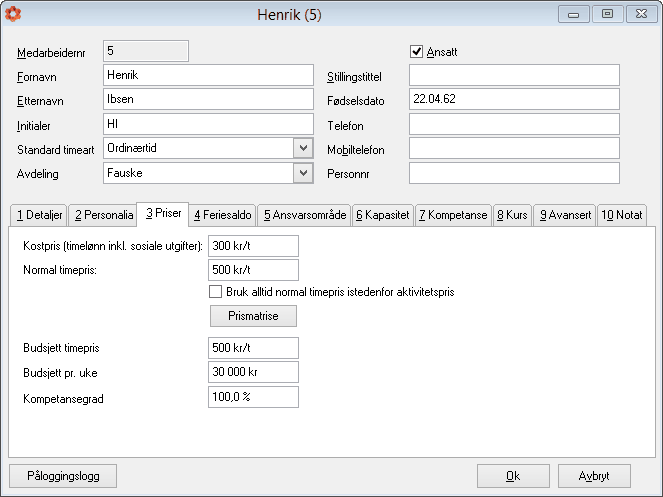Focus the Budsjett pr. uke field
Image resolution: width=663 pixels, height=497 pixels.
click(x=253, y=372)
